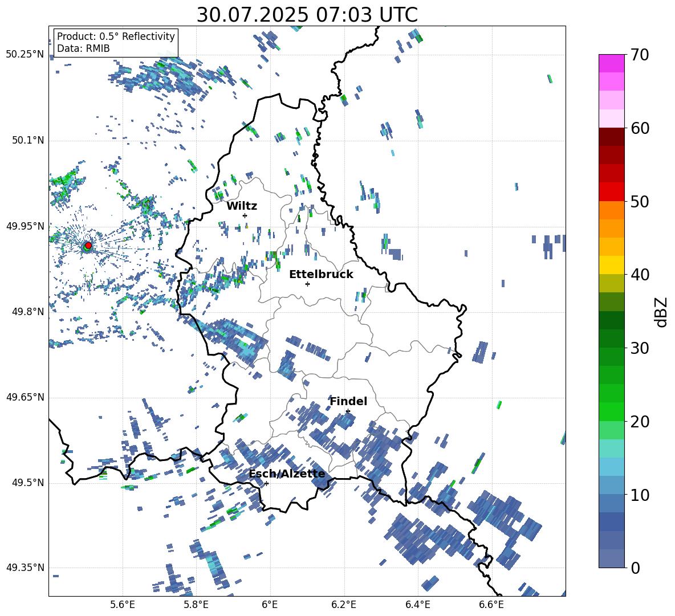Click the plus marker below Wiltz
675x616 pixels.
coord(245,215)
